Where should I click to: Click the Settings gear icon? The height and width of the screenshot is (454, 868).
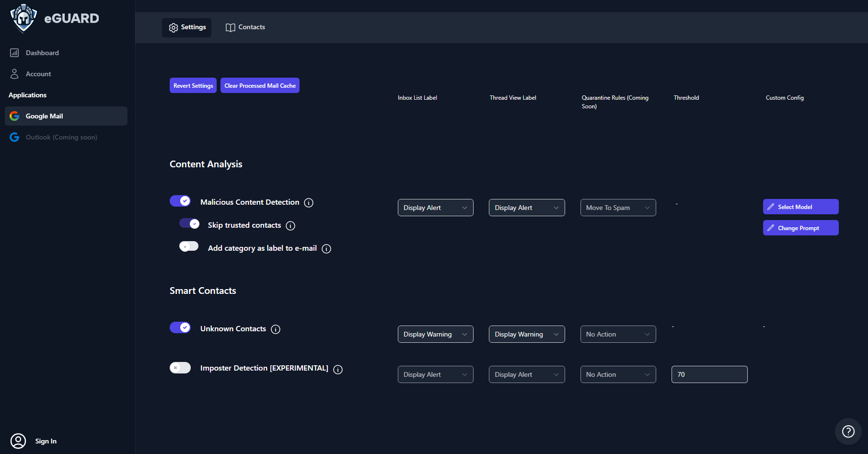point(174,28)
